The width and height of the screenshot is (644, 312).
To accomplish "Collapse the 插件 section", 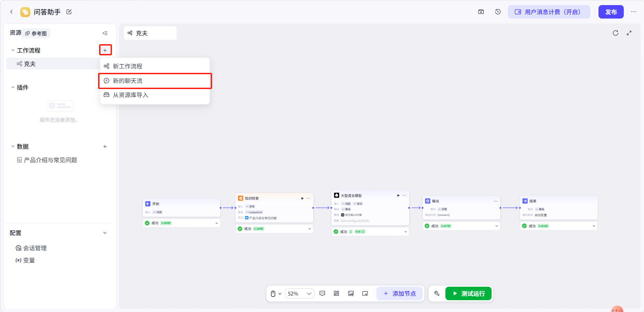I will point(13,87).
